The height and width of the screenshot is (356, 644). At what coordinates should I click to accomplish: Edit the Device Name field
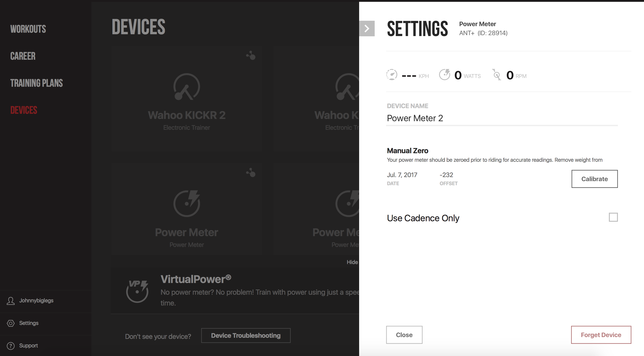point(502,118)
